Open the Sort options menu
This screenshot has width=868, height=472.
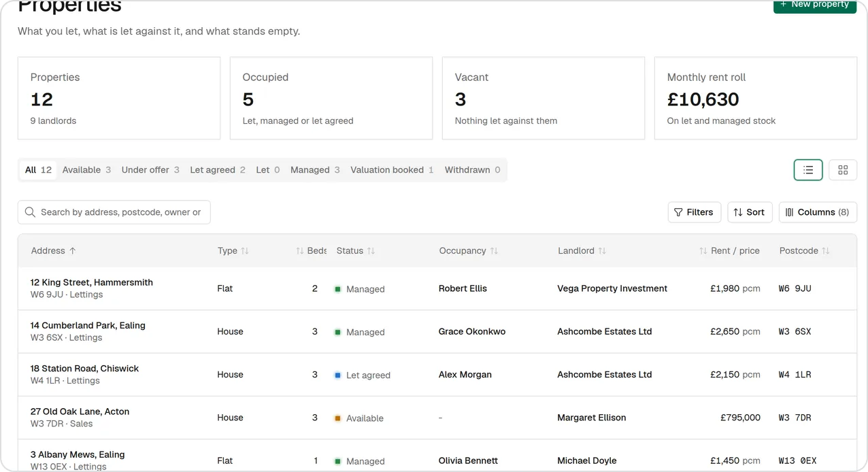[x=750, y=212]
